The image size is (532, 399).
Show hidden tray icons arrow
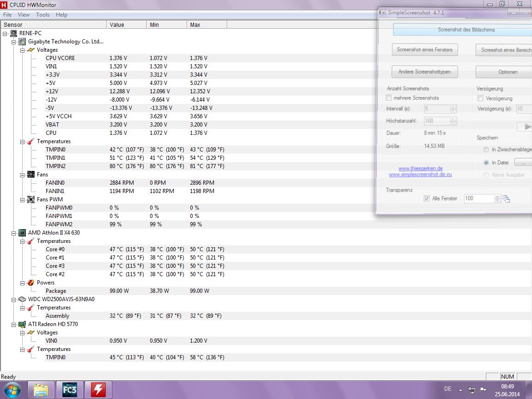pos(460,390)
